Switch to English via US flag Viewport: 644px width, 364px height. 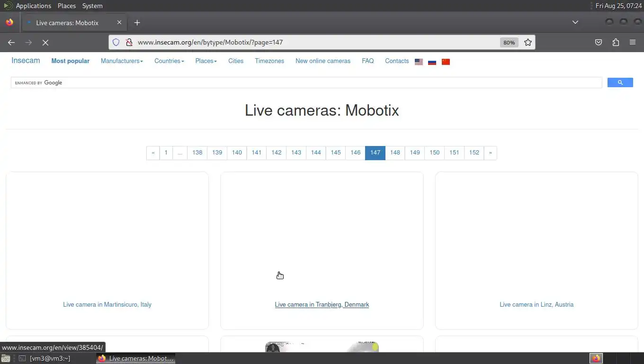pos(419,62)
